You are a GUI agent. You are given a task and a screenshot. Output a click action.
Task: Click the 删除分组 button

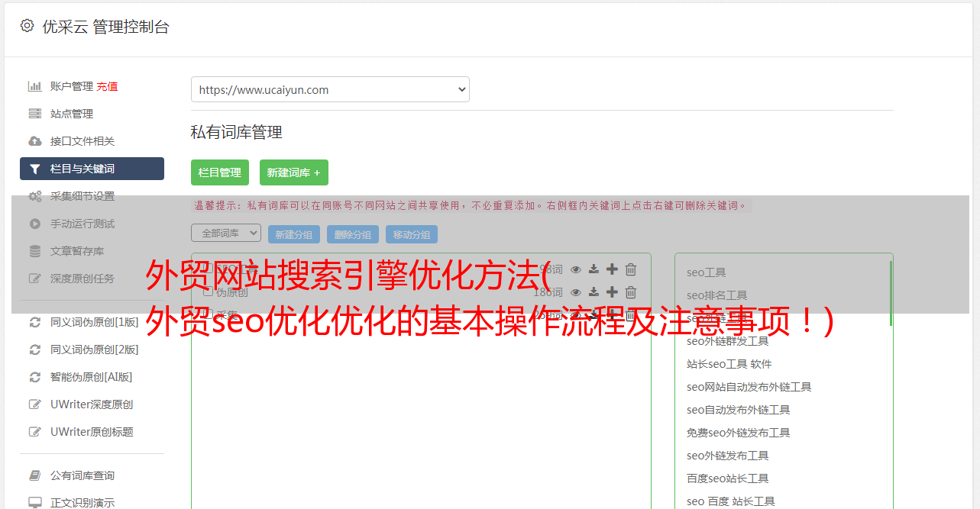(354, 234)
